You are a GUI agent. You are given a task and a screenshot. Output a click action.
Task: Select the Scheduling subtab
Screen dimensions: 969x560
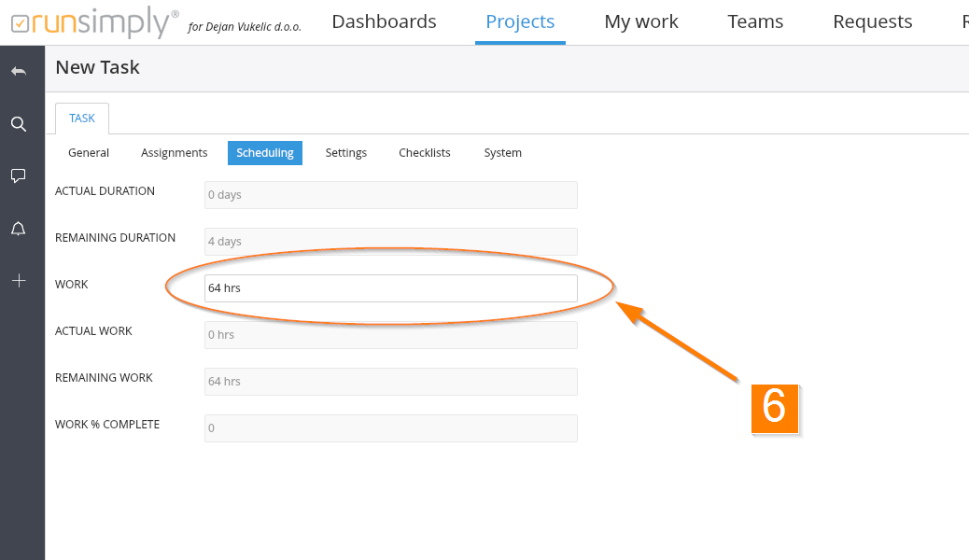tap(265, 153)
